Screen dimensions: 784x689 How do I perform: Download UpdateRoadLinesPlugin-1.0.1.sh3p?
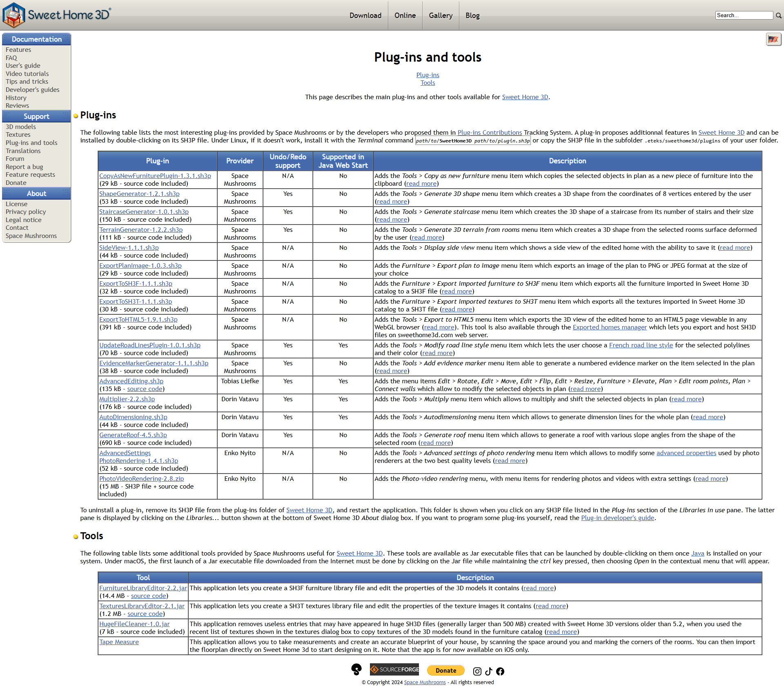point(150,345)
